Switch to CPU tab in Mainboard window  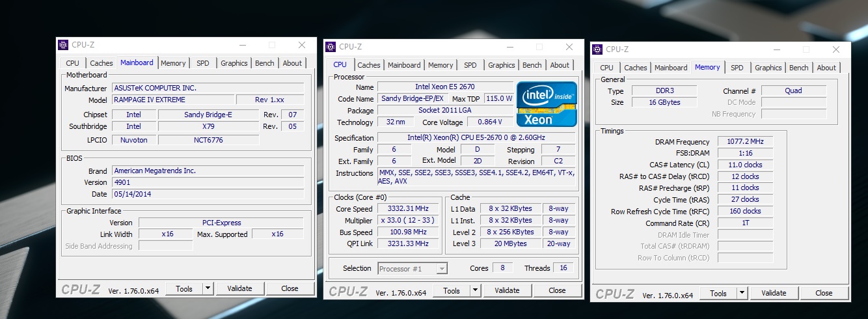73,63
